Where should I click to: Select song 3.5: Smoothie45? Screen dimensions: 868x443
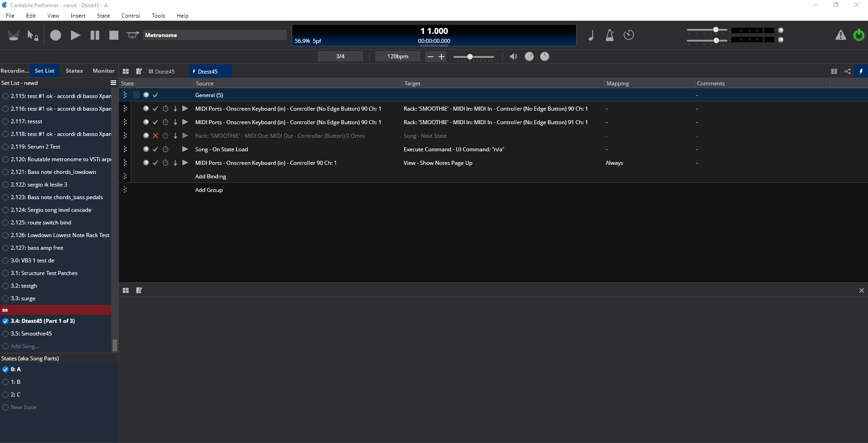[31, 334]
